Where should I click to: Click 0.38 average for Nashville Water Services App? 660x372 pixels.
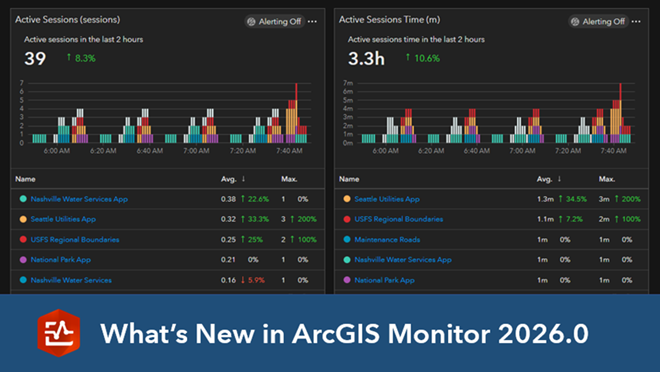(x=228, y=199)
